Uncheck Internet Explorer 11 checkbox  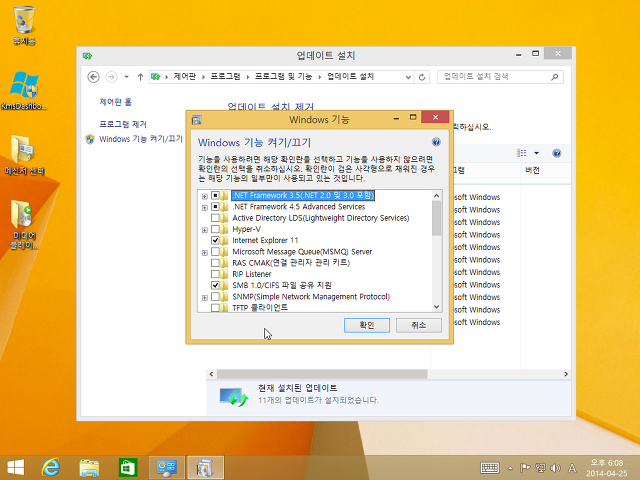coord(215,240)
